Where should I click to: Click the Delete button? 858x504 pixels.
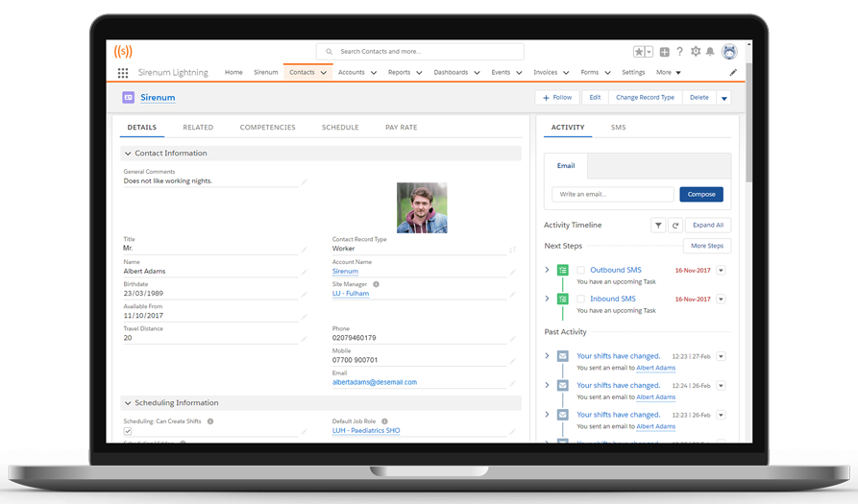point(699,98)
